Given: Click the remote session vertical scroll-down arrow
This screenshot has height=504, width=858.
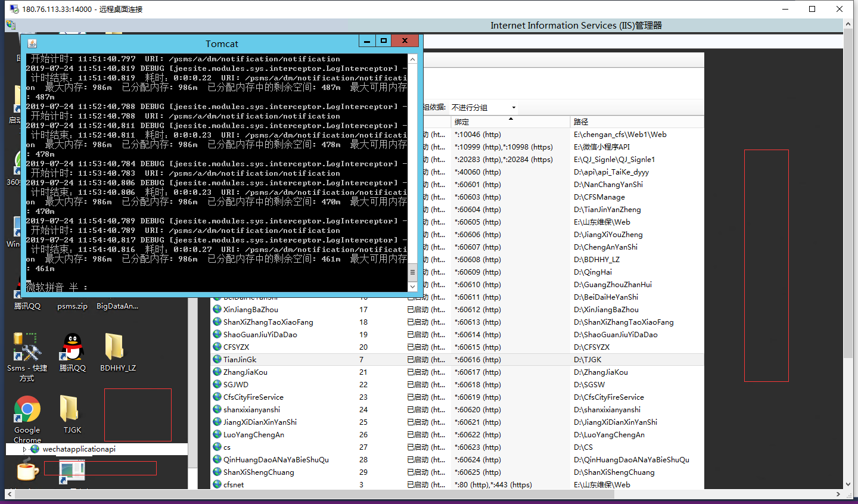Looking at the screenshot, I should pyautogui.click(x=848, y=484).
